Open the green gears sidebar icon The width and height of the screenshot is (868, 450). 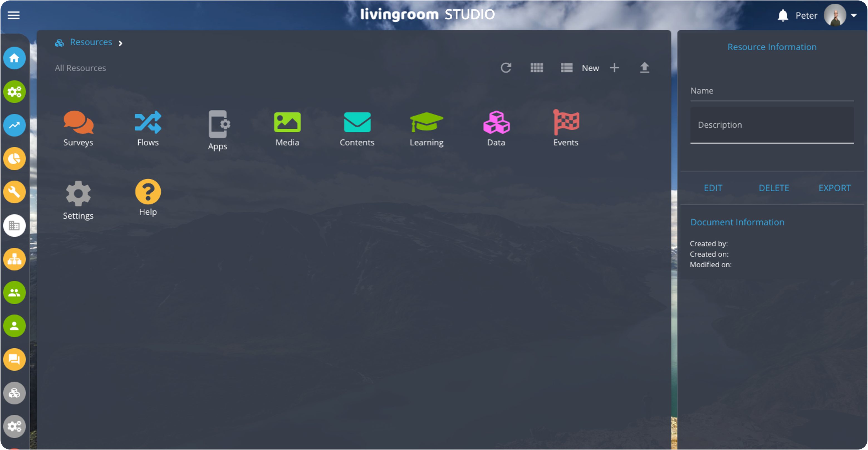point(14,92)
